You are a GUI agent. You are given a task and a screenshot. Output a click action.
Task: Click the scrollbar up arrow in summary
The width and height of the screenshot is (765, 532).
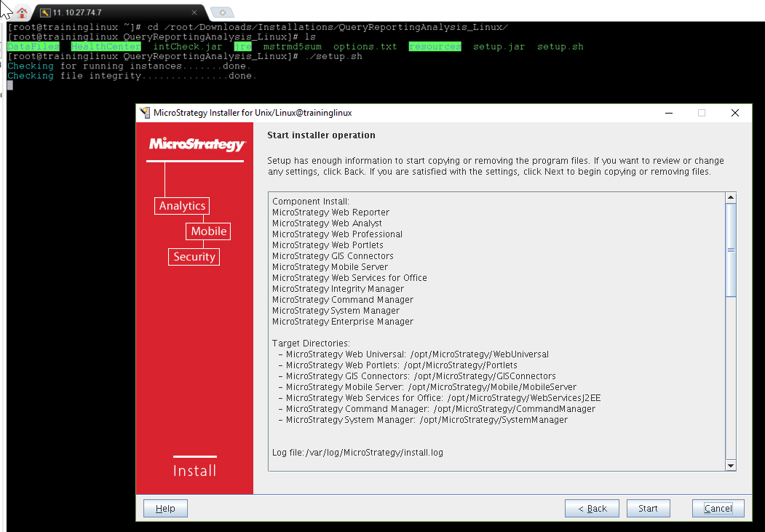pyautogui.click(x=731, y=197)
